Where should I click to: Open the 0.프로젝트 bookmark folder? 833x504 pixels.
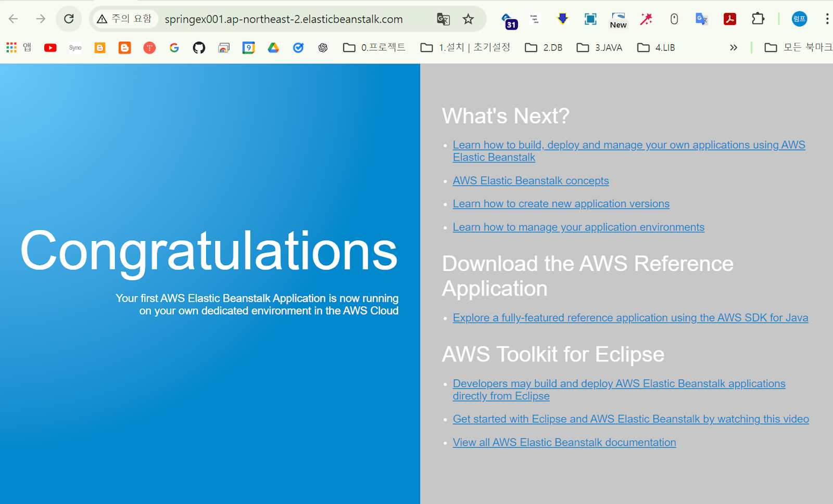374,48
